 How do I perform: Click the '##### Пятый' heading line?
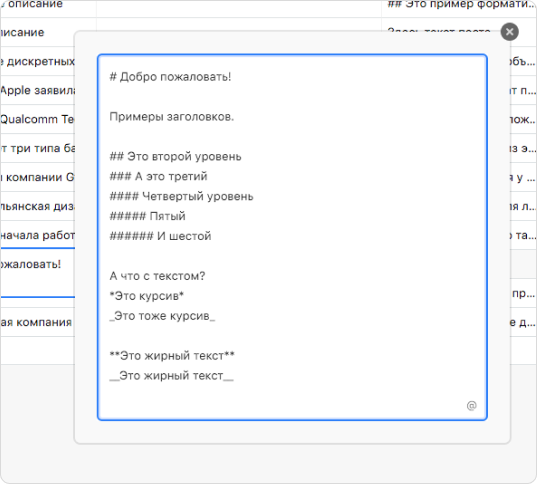coord(147,216)
